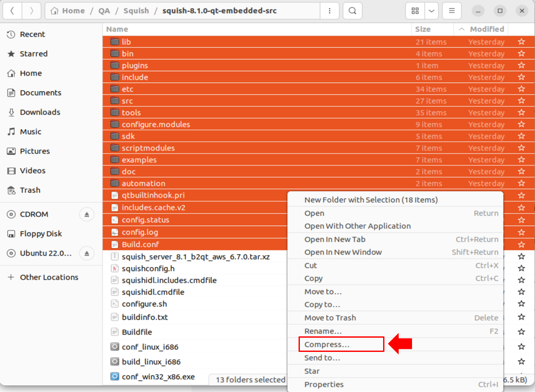Viewport: 535px width, 392px height.
Task: Star the lib folder
Action: point(521,42)
